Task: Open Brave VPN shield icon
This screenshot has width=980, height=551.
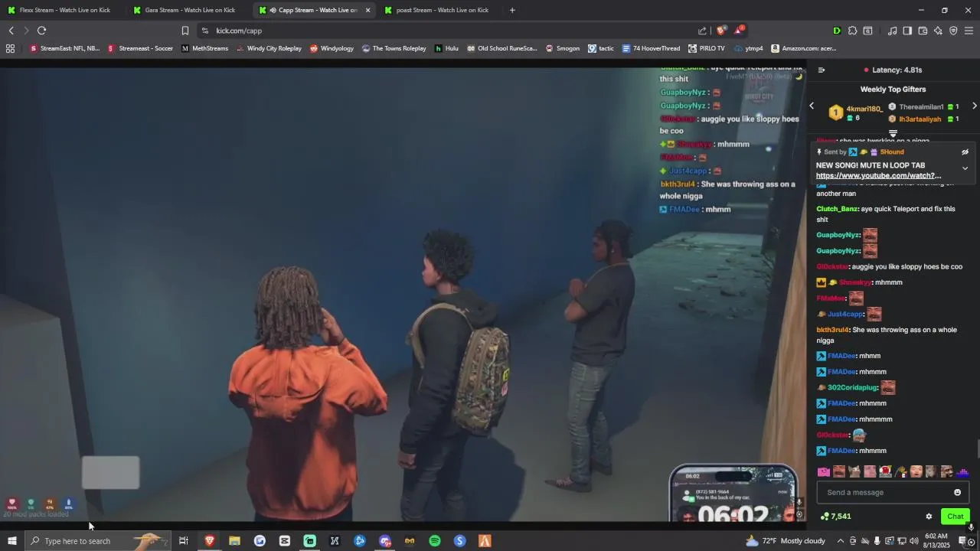Action: click(x=953, y=31)
